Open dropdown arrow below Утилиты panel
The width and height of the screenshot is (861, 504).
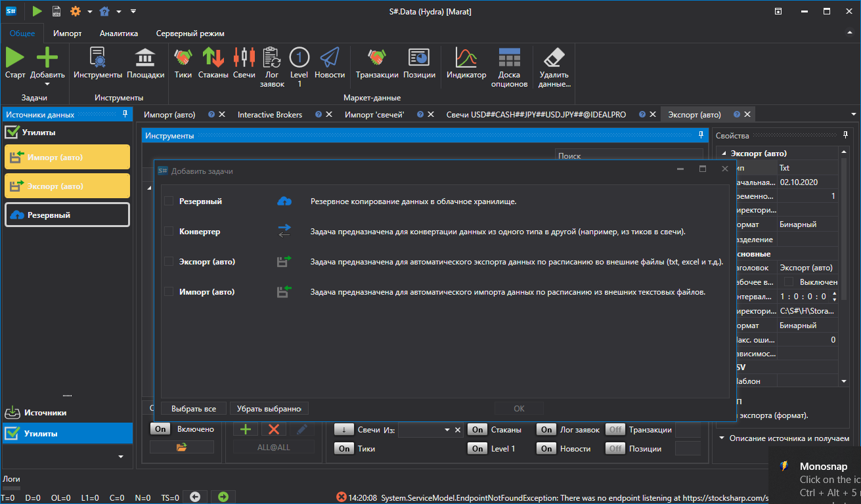[x=120, y=456]
